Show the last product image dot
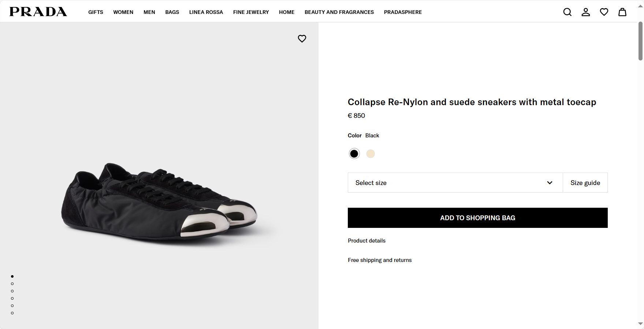Screen dimensions: 644x329 (12, 313)
